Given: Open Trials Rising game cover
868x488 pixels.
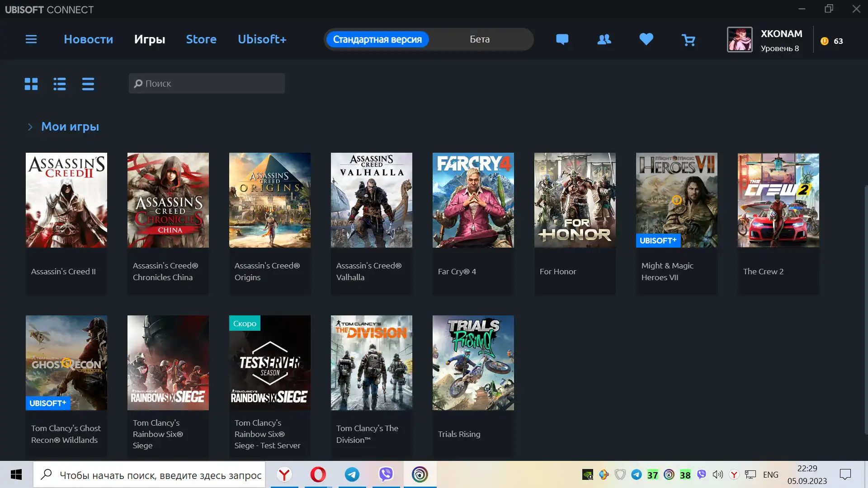Looking at the screenshot, I should point(473,363).
